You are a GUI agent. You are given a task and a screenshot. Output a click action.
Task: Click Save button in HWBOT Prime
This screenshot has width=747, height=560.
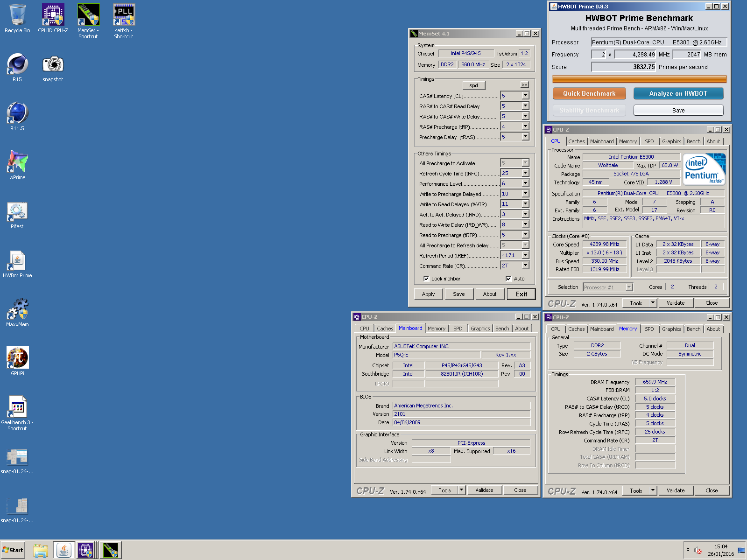[x=678, y=111]
